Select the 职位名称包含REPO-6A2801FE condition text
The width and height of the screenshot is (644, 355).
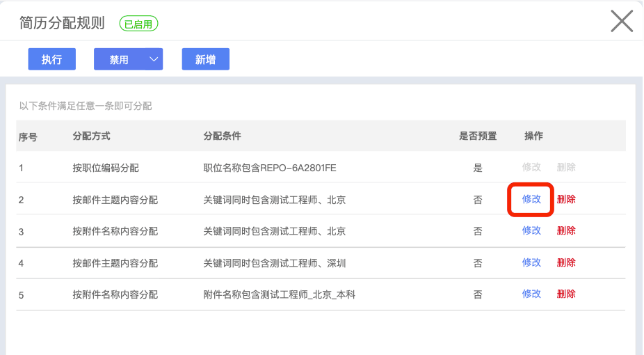point(270,168)
